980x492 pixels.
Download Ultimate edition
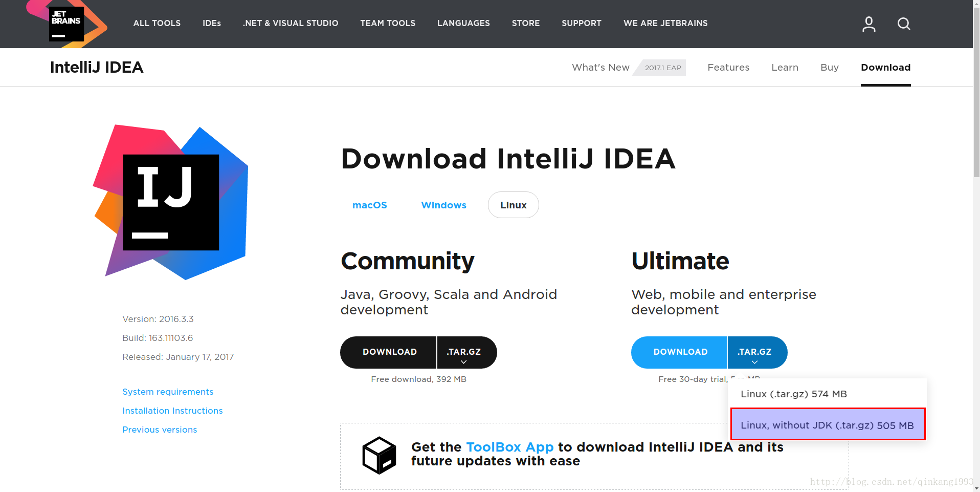click(680, 352)
